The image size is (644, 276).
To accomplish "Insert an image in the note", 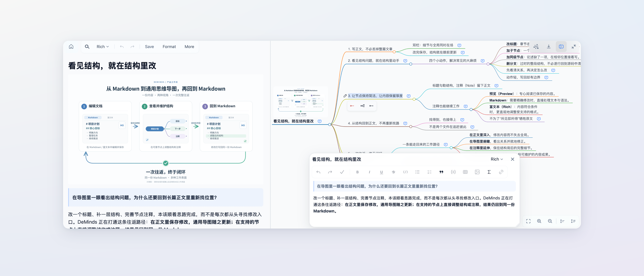I will tap(477, 172).
